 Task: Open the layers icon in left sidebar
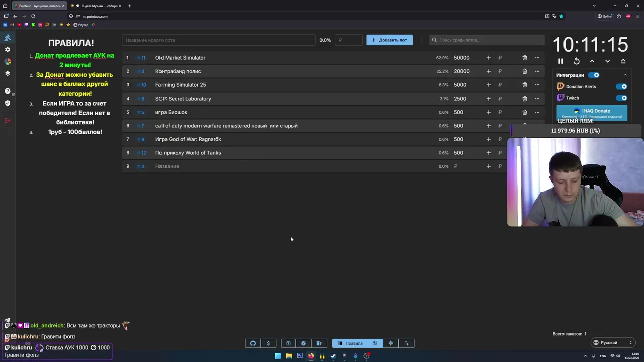(x=8, y=73)
